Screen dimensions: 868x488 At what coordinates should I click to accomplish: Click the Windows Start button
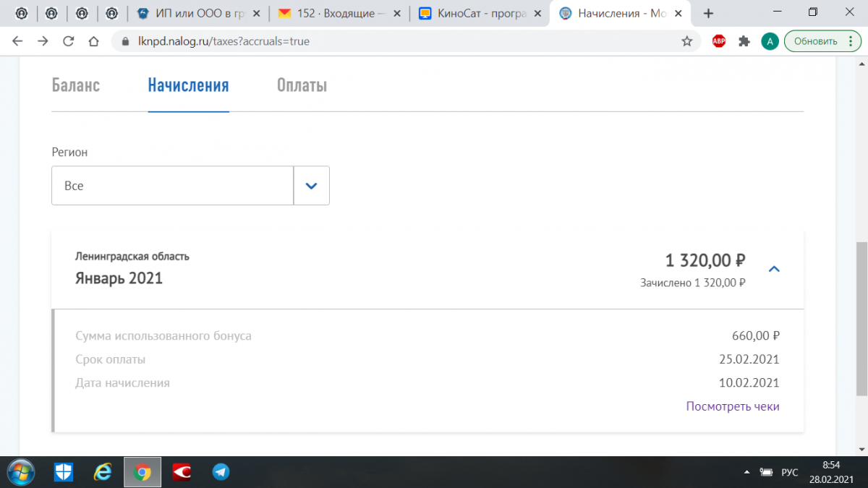click(x=21, y=471)
